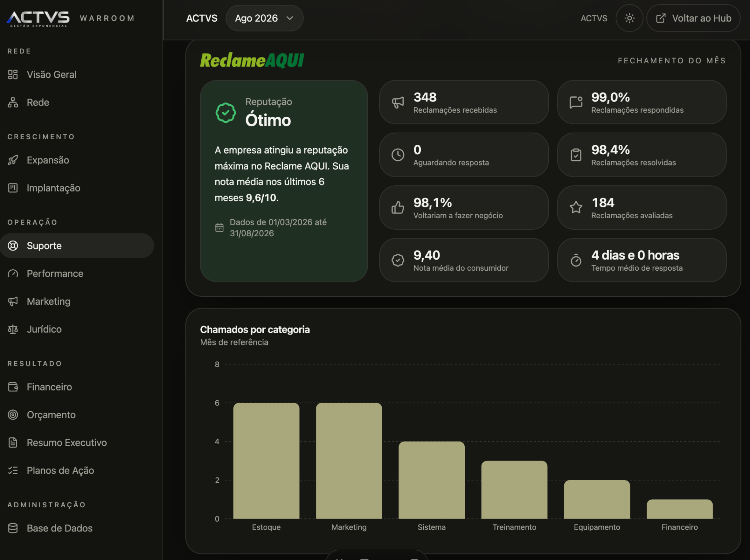Click the Resumo Executivo document icon
Screen dimensions: 750x560
(13, 442)
